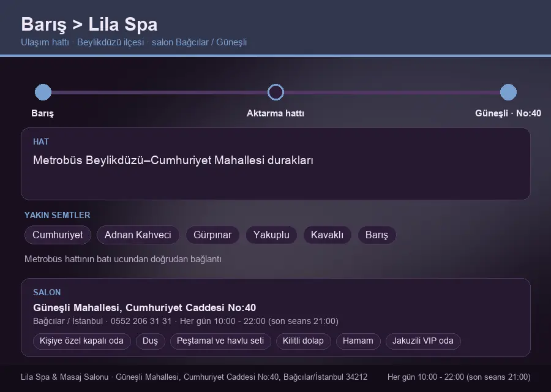Image resolution: width=551 pixels, height=392 pixels.
Task: Choose the Yakuplu chip
Action: pyautogui.click(x=271, y=235)
